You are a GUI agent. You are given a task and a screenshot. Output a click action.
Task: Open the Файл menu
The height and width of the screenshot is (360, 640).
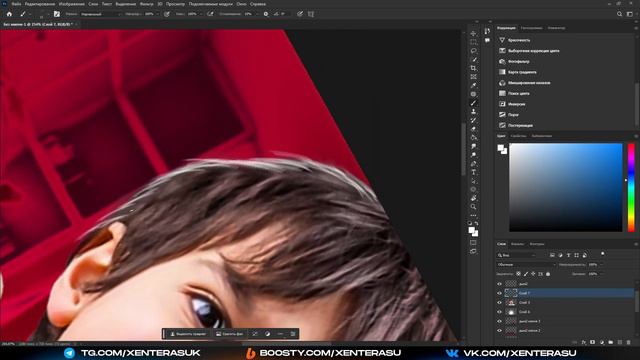pos(16,4)
